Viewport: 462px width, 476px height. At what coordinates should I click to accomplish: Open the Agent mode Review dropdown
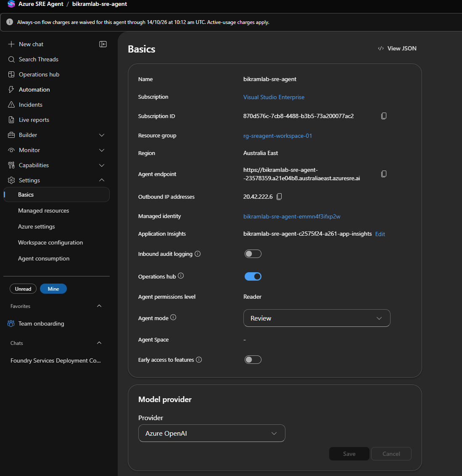(x=317, y=318)
